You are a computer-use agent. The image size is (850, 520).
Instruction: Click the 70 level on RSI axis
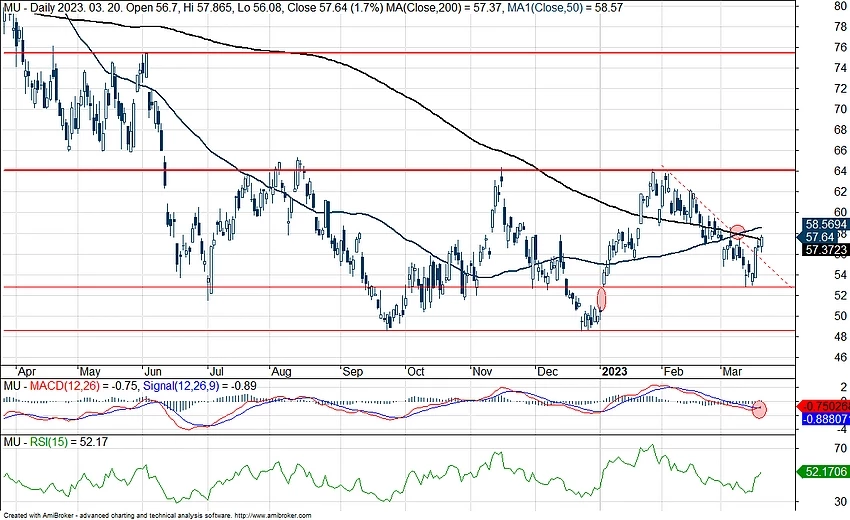click(x=841, y=448)
